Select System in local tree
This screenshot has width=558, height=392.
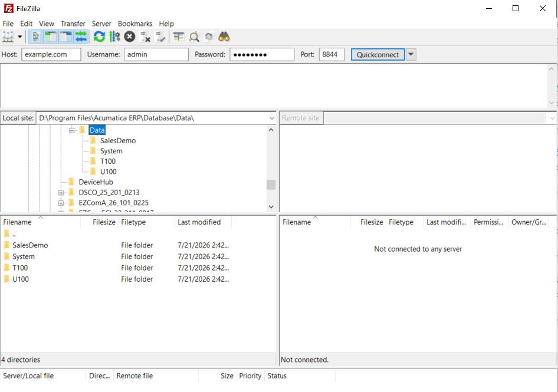click(x=111, y=151)
